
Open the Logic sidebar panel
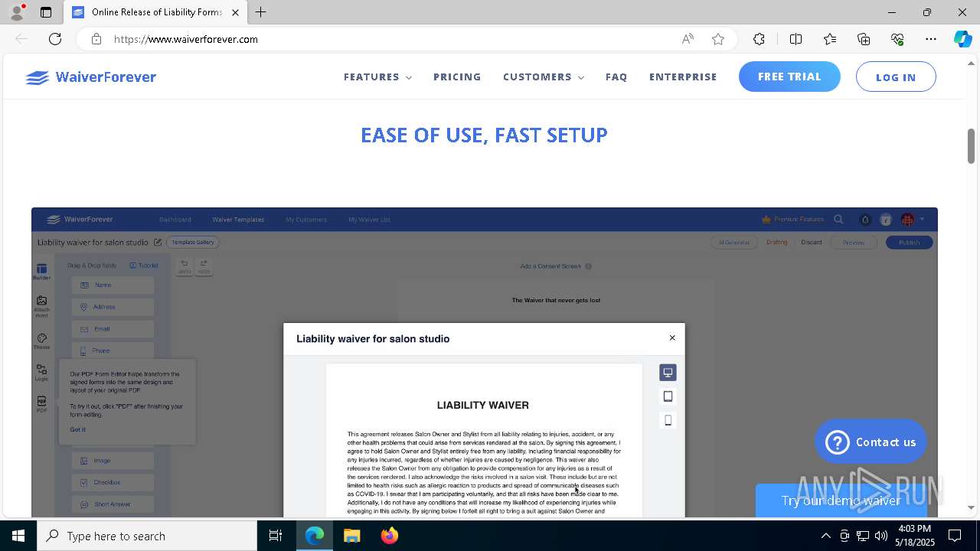coord(41,373)
